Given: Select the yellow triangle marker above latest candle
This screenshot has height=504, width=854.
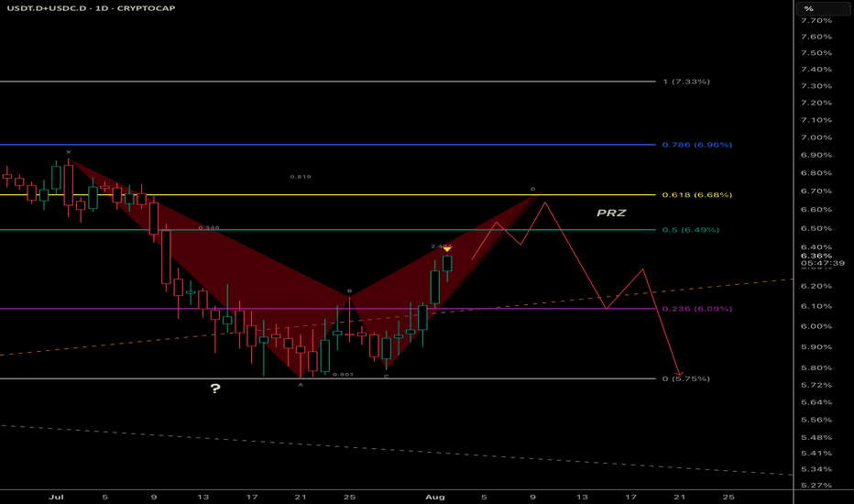Looking at the screenshot, I should tap(446, 249).
